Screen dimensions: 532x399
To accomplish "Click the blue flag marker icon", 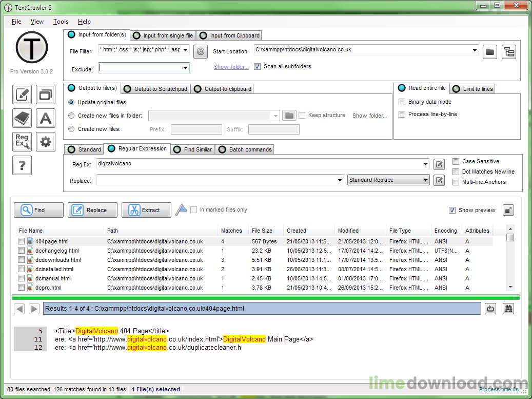I will pos(181,210).
